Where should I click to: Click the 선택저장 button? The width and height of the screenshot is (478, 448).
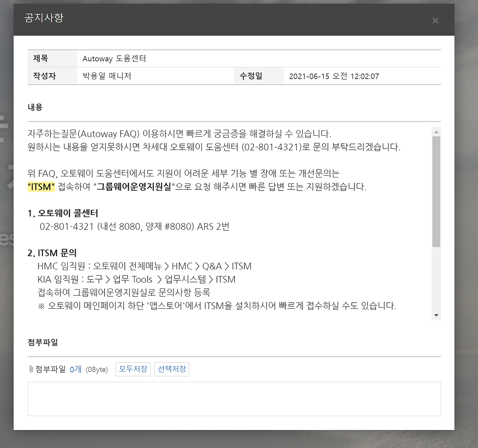[171, 369]
